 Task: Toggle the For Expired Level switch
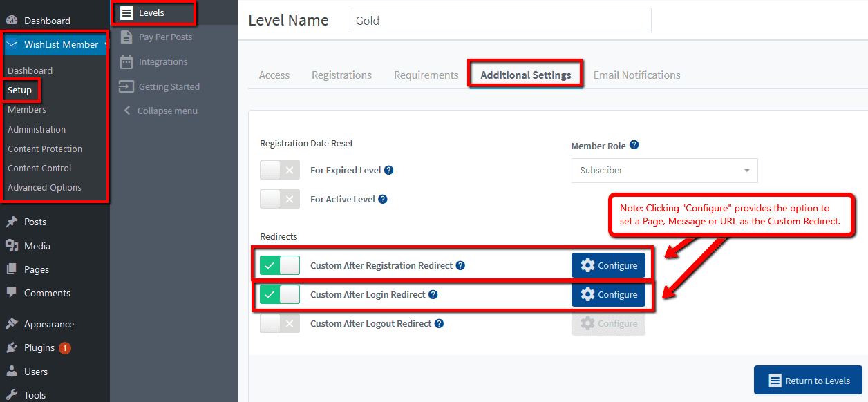[280, 170]
